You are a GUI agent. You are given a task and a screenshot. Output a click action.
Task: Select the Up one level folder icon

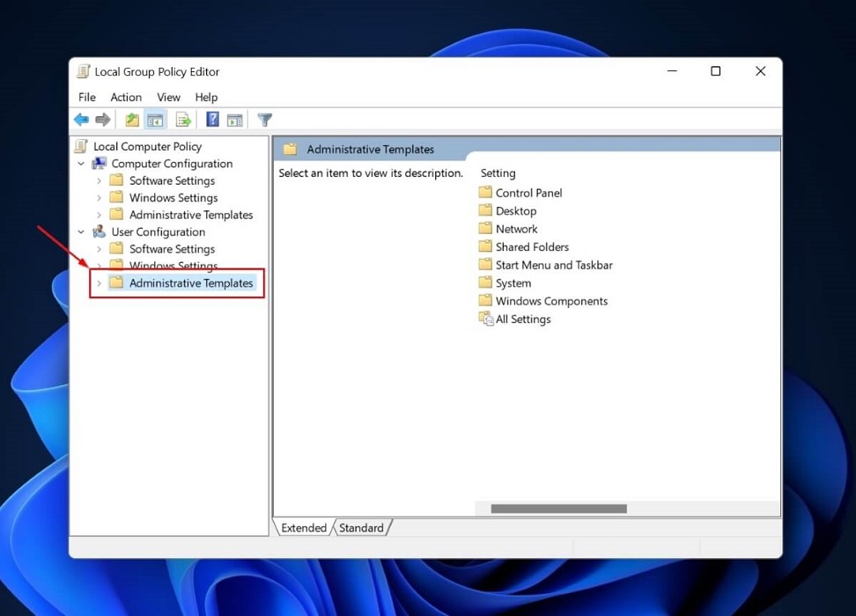click(131, 120)
